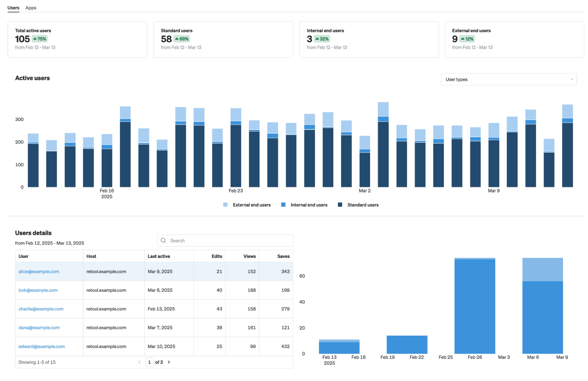
Task: Select the Users tab
Action: (13, 8)
